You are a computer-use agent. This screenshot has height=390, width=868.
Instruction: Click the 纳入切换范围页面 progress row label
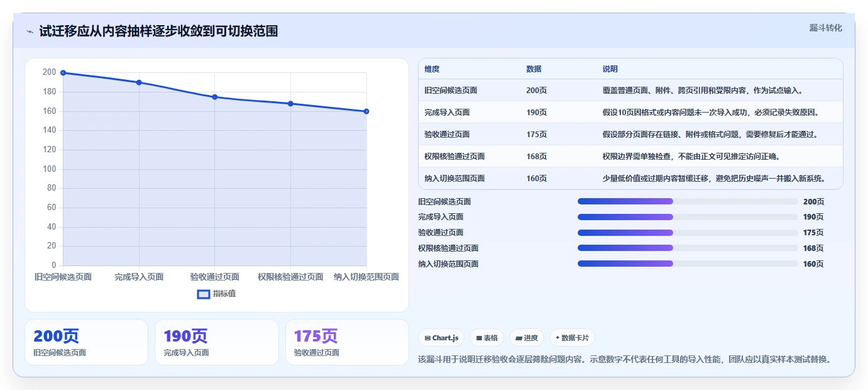[448, 264]
